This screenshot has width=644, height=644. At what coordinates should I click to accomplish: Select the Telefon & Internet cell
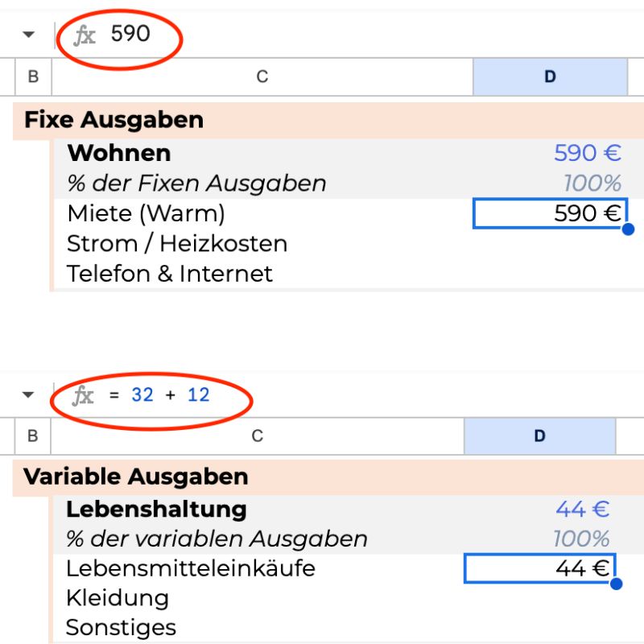170,274
